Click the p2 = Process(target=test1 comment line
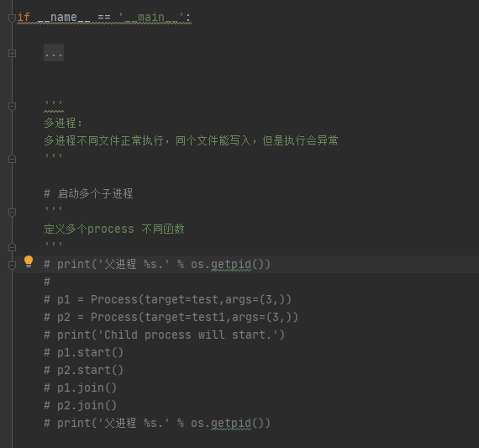The image size is (479, 448). (171, 317)
